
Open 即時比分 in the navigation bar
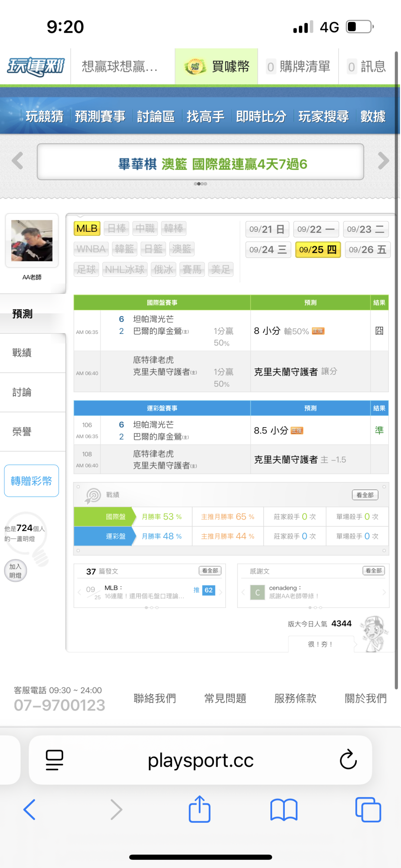point(261,117)
